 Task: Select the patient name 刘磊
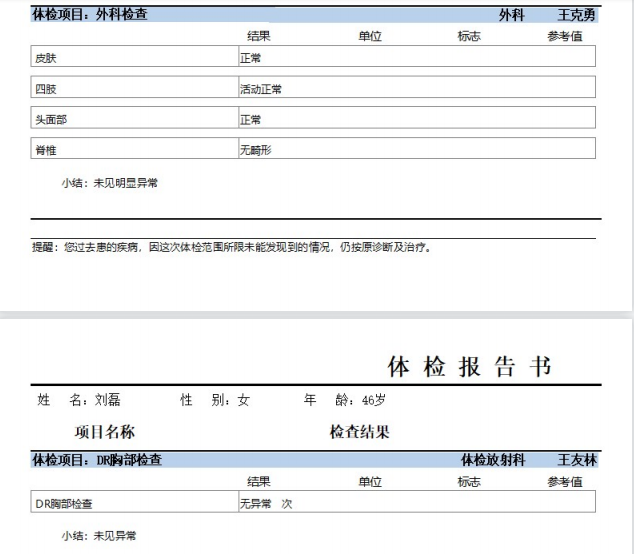pyautogui.click(x=108, y=400)
